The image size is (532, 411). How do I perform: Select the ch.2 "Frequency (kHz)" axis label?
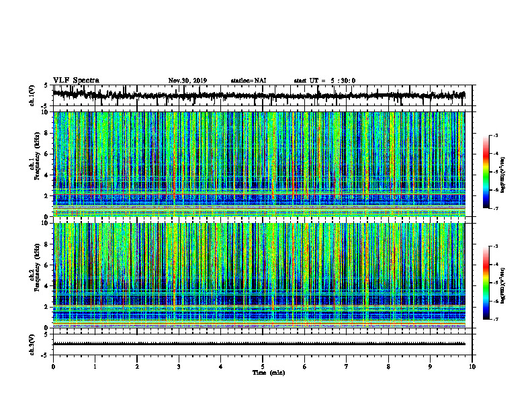pyautogui.click(x=37, y=267)
